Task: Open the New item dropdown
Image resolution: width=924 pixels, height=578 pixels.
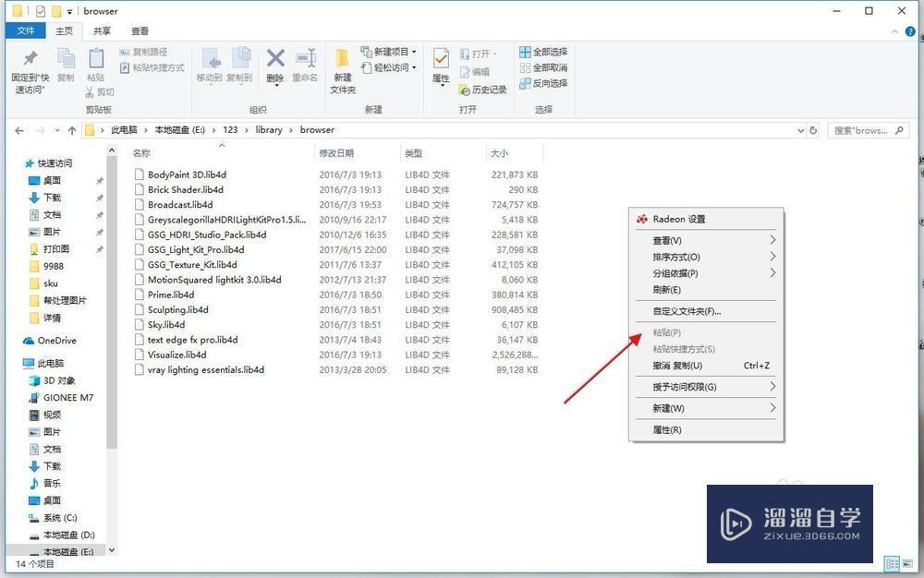Action: tap(388, 52)
